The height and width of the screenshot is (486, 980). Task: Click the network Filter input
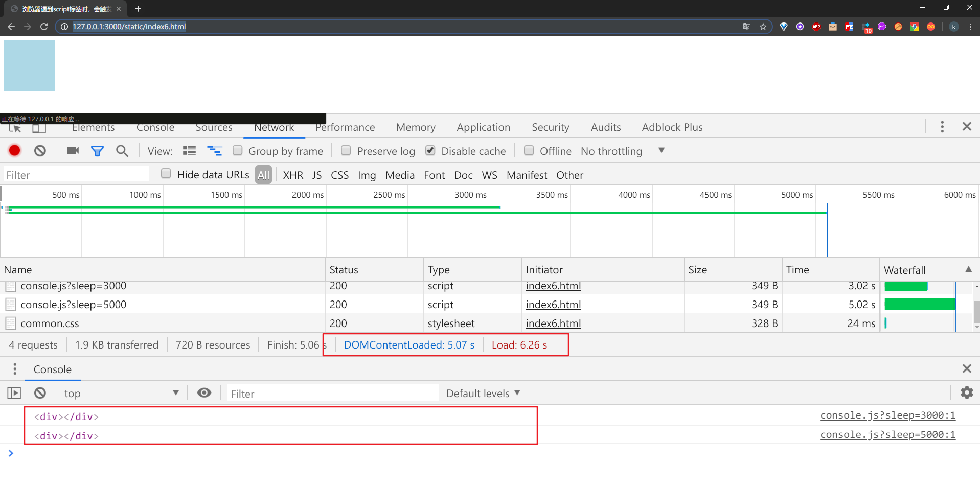coord(76,175)
